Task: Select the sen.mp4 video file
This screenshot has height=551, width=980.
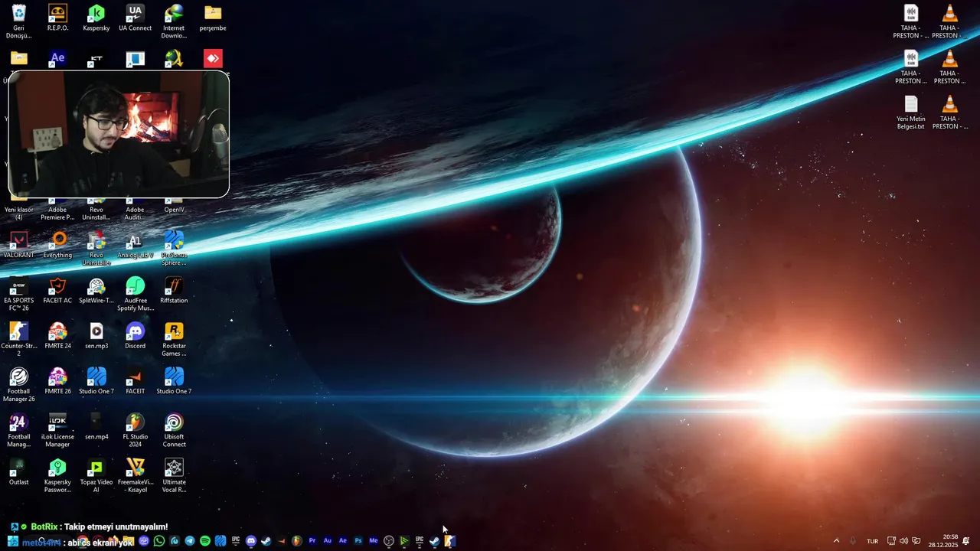Action: tap(96, 427)
